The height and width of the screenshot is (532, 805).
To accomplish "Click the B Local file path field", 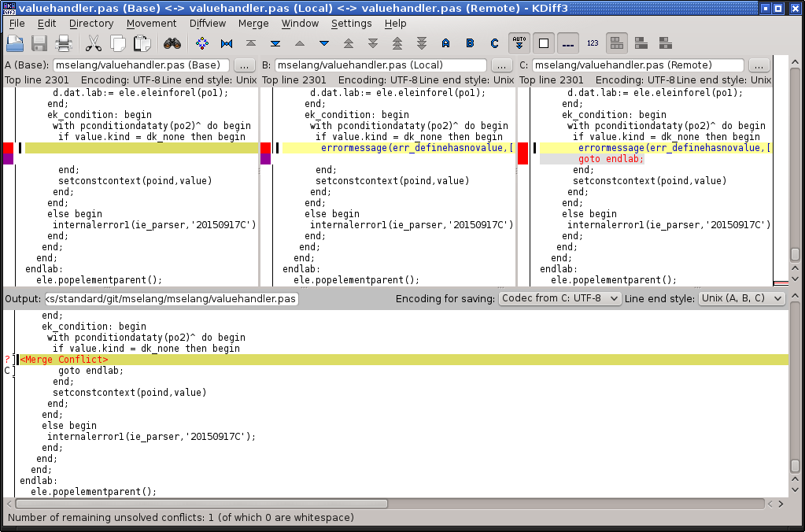I will point(381,65).
